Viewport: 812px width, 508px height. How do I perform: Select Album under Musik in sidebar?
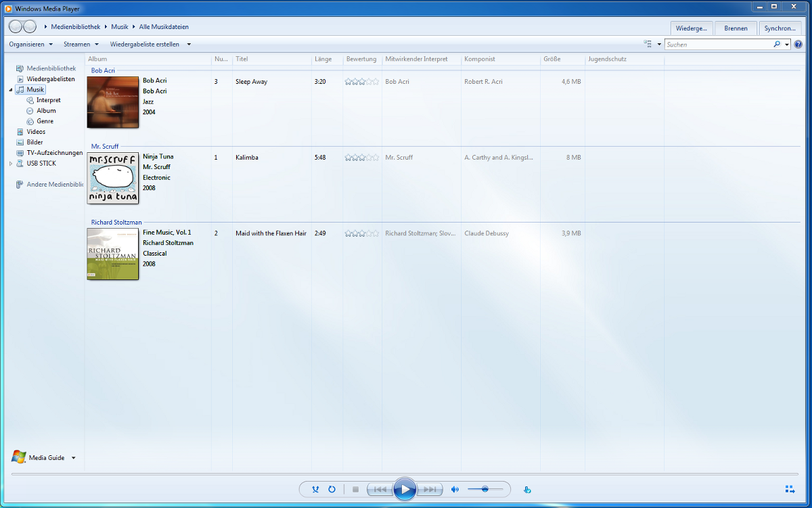pyautogui.click(x=46, y=110)
